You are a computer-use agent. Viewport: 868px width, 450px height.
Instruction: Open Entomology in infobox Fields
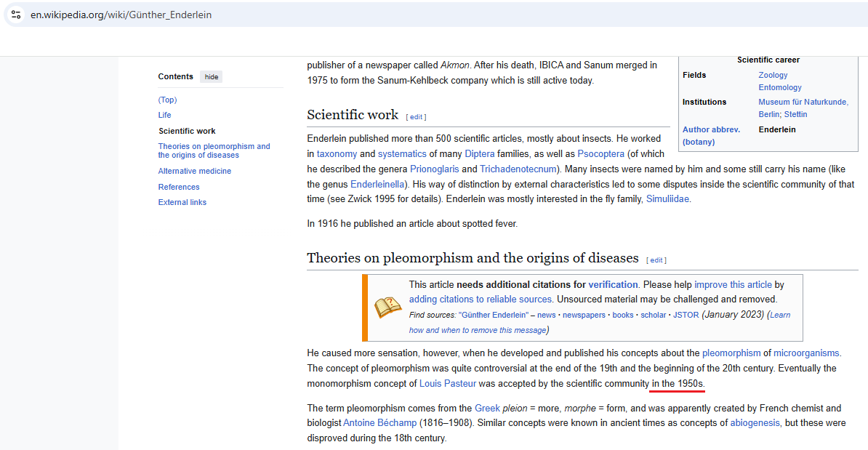pyautogui.click(x=780, y=87)
